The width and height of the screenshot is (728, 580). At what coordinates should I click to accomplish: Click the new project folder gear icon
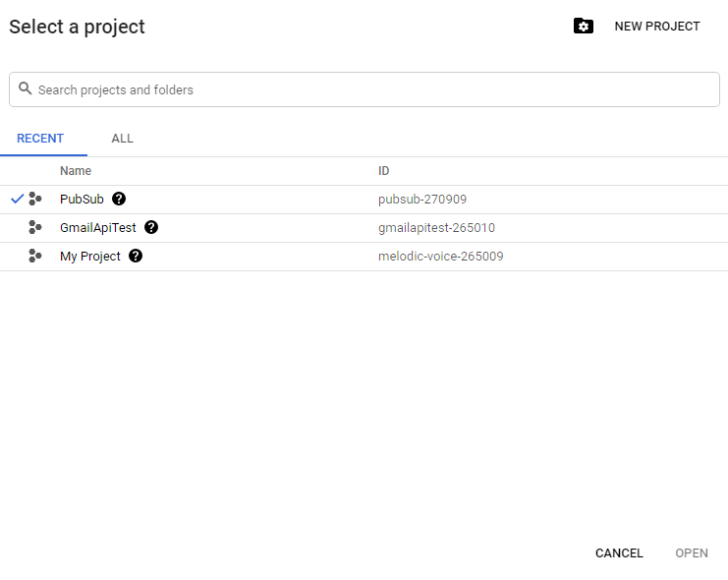(584, 27)
